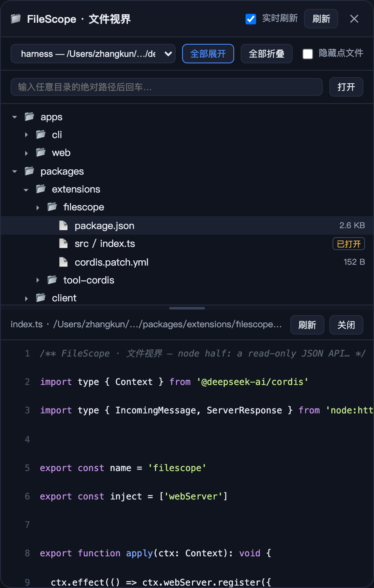Enable the 隐藏点文件 checkbox
The height and width of the screenshot is (588, 374).
point(308,54)
